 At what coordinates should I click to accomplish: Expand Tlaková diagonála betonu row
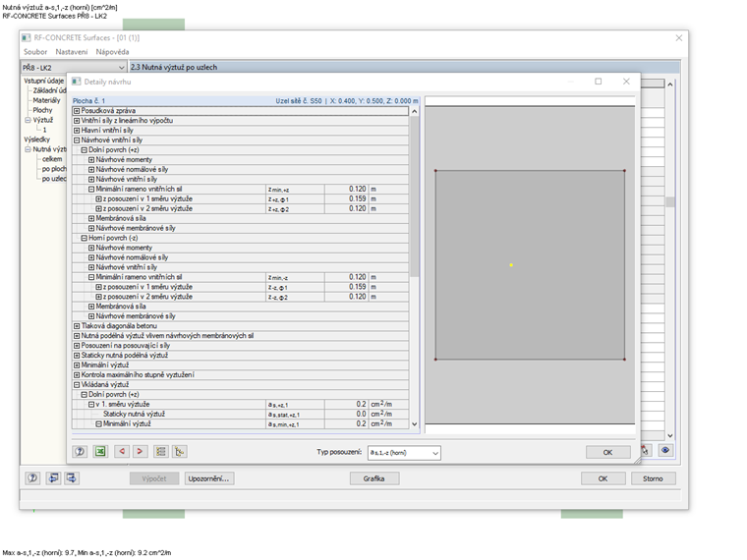pos(77,326)
